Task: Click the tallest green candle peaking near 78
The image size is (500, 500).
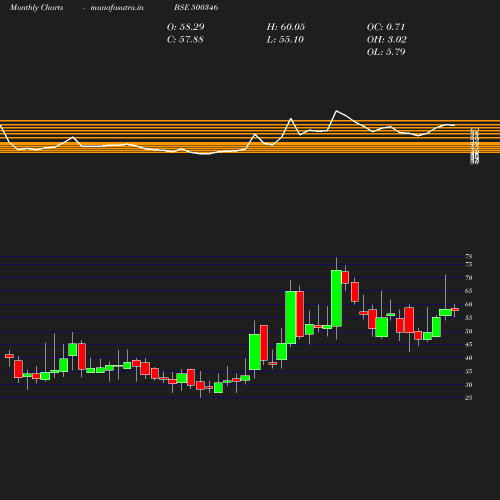Action: tap(336, 298)
